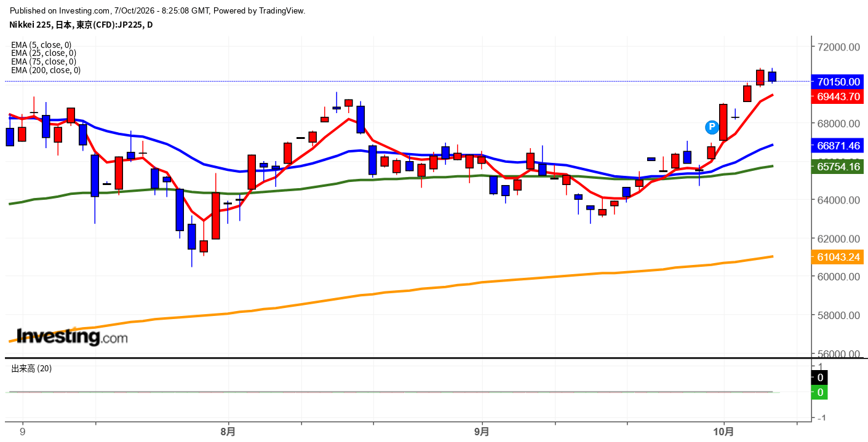The width and height of the screenshot is (868, 442).
Task: Click the Nikkei 225 chart title
Action: click(x=81, y=25)
